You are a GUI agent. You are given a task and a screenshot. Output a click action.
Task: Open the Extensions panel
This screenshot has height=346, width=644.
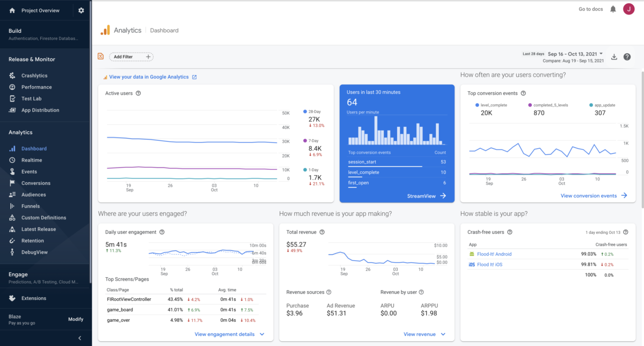[x=34, y=298]
